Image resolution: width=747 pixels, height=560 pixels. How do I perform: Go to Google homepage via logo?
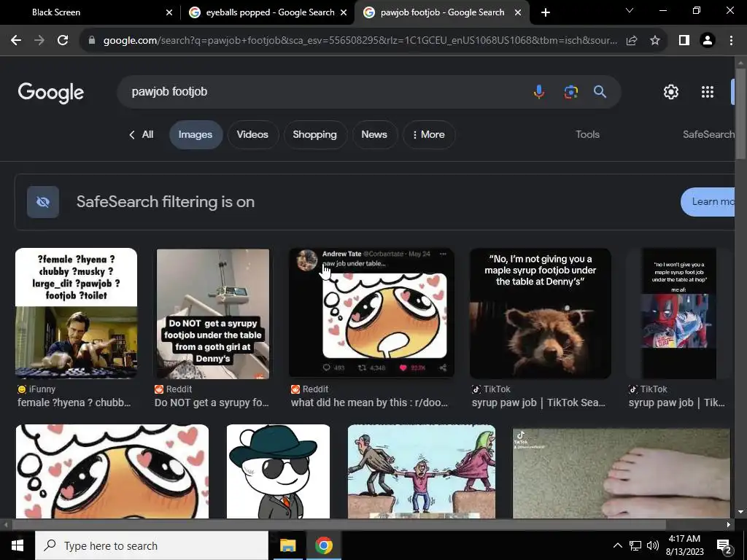[51, 93]
